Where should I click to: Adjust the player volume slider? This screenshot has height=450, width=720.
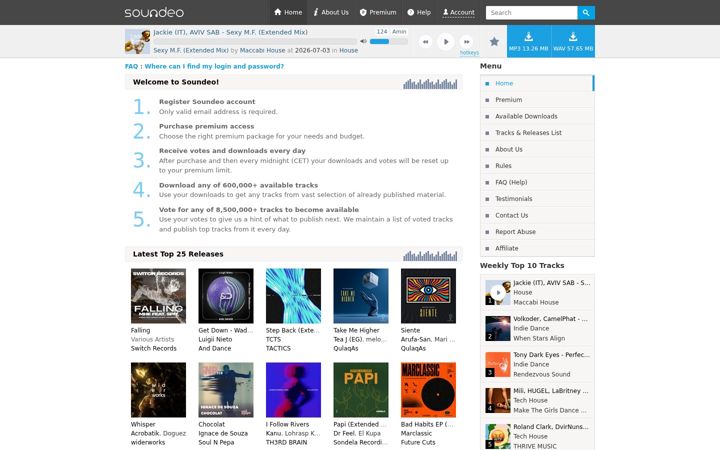[x=388, y=41]
